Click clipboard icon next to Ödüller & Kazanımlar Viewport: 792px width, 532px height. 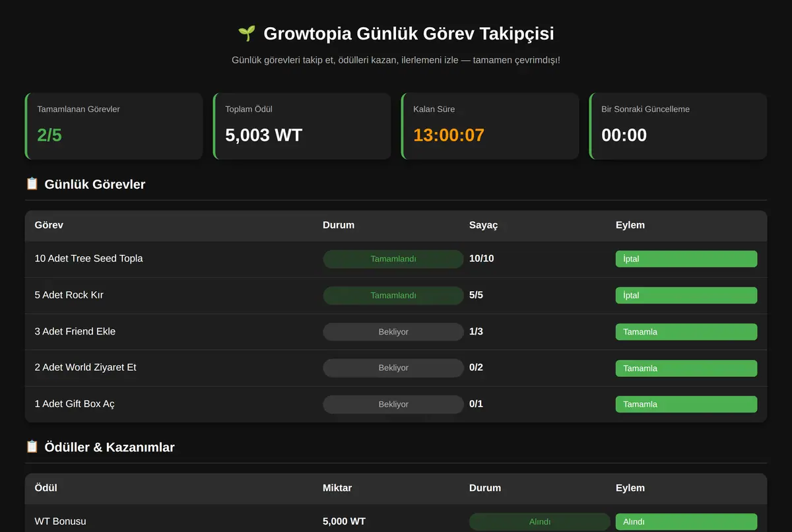point(32,447)
